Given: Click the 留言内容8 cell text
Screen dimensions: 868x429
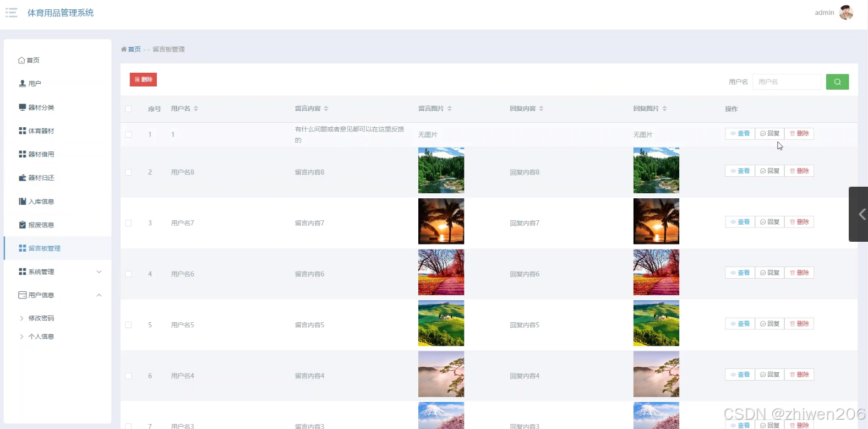Looking at the screenshot, I should [x=310, y=172].
